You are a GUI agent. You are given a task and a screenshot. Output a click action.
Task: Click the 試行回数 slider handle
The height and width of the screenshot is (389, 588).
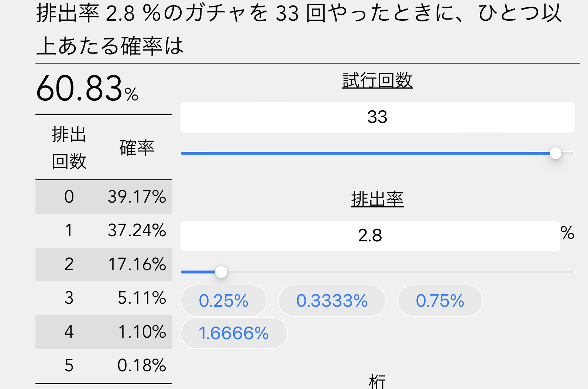point(555,153)
